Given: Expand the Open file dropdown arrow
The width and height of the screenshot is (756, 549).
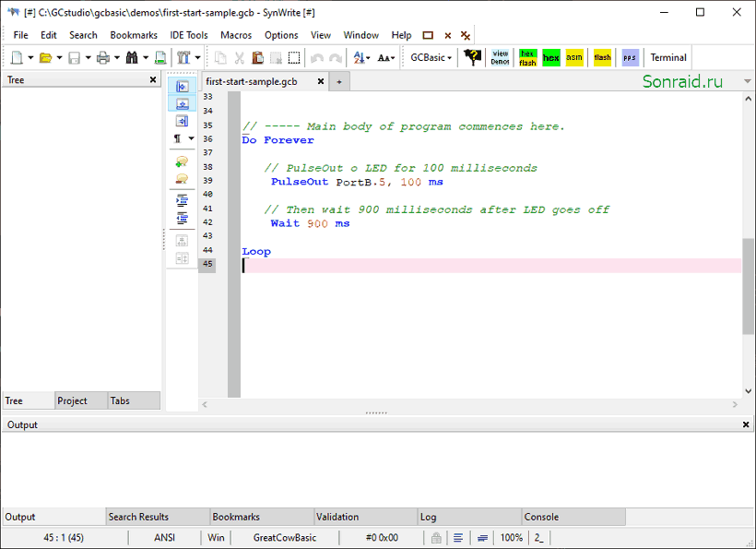Looking at the screenshot, I should (59, 58).
